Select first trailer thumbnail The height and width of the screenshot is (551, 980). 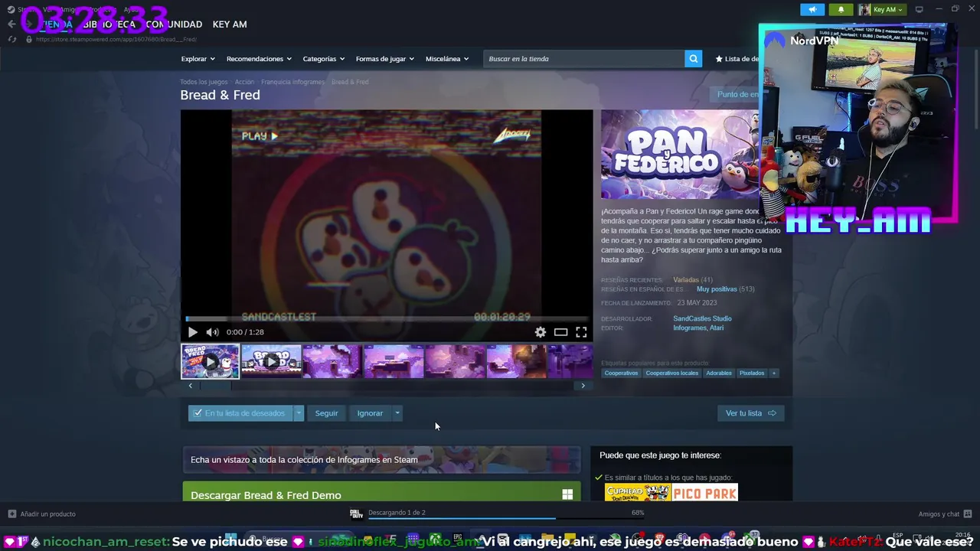pos(210,362)
